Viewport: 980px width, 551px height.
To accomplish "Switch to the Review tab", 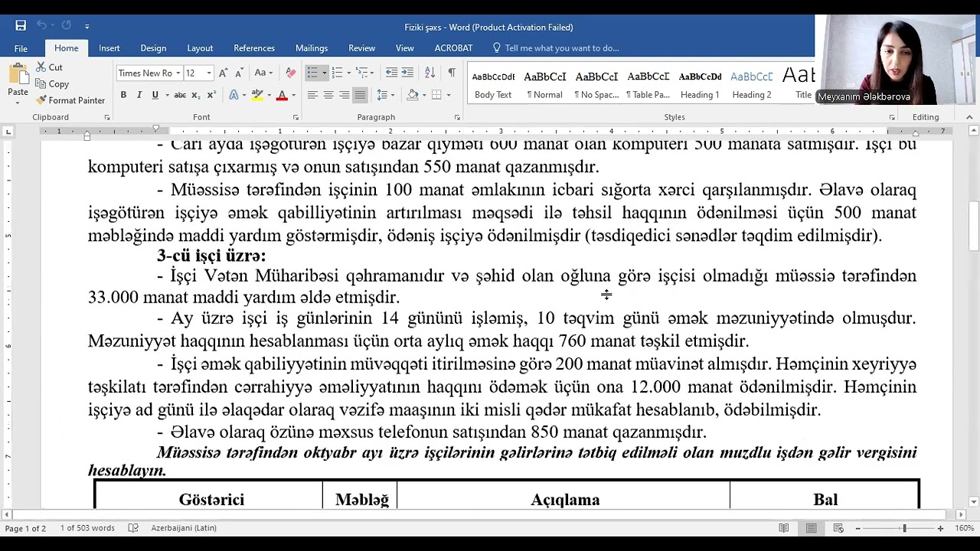I will coord(361,48).
